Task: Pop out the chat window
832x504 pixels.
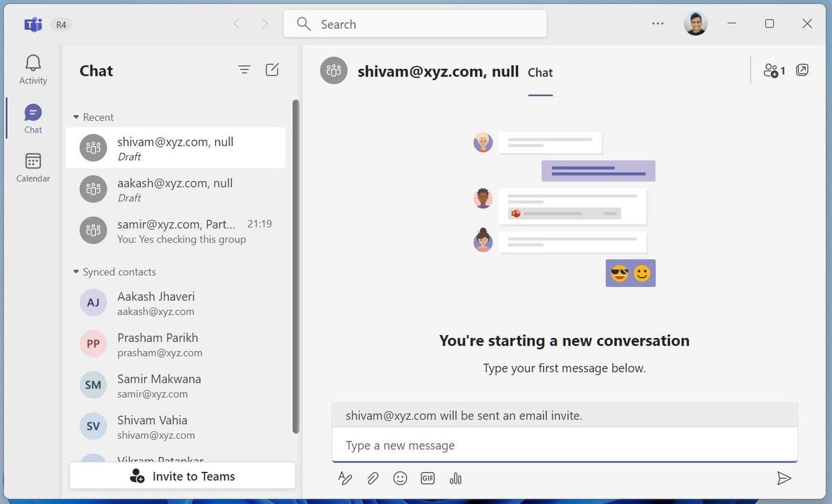Action: pyautogui.click(x=802, y=70)
